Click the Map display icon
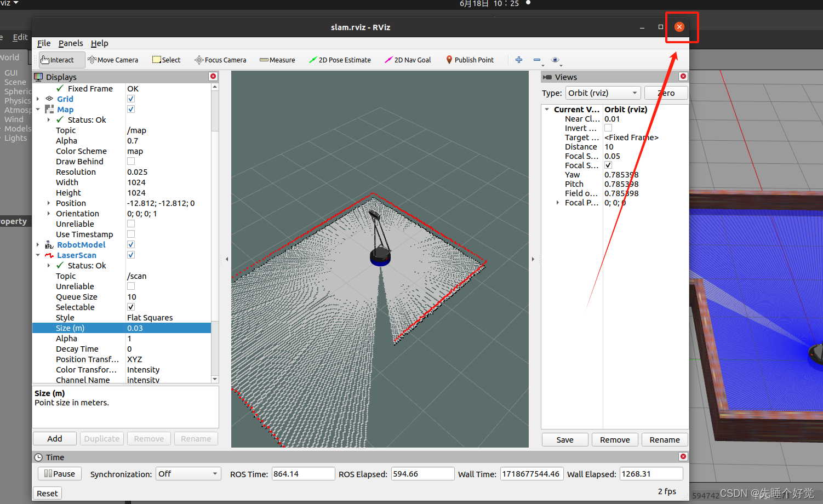Screen dimensions: 823x504 pyautogui.click(x=49, y=109)
